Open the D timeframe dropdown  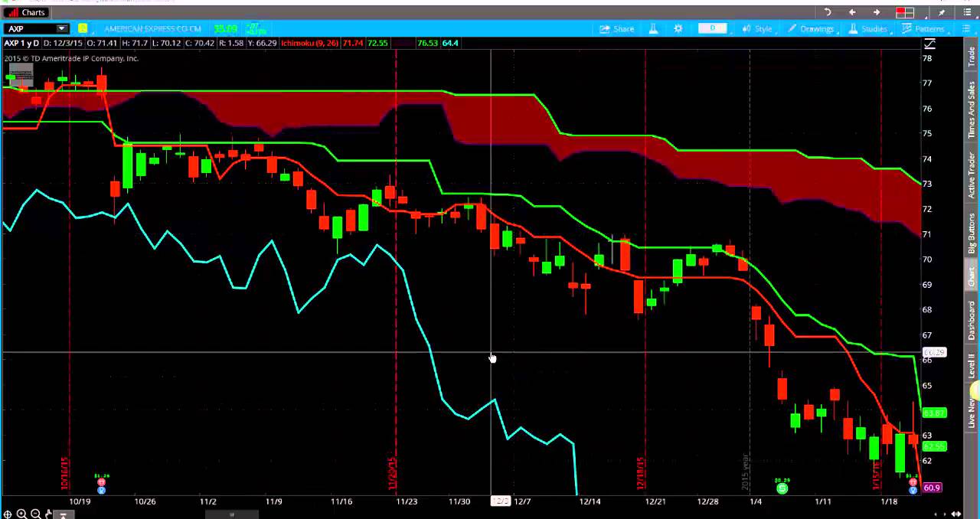[713, 29]
